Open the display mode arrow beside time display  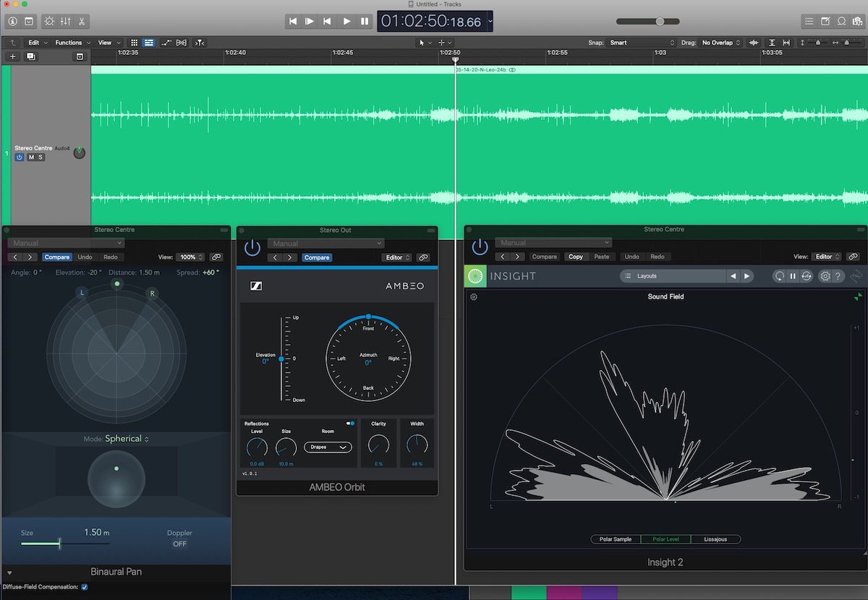coord(490,22)
